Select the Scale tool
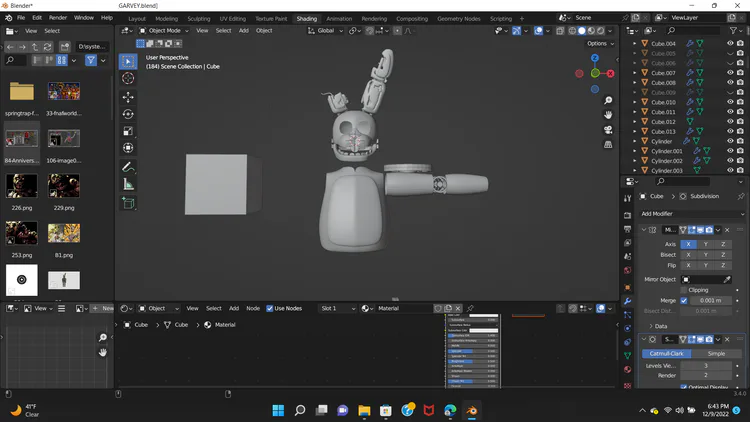The image size is (750, 422). [128, 131]
